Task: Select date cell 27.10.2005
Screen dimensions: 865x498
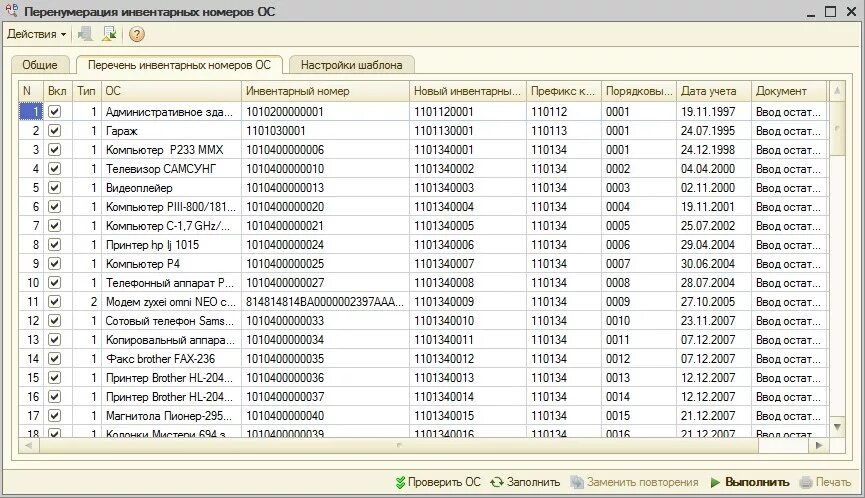Action: [714, 302]
